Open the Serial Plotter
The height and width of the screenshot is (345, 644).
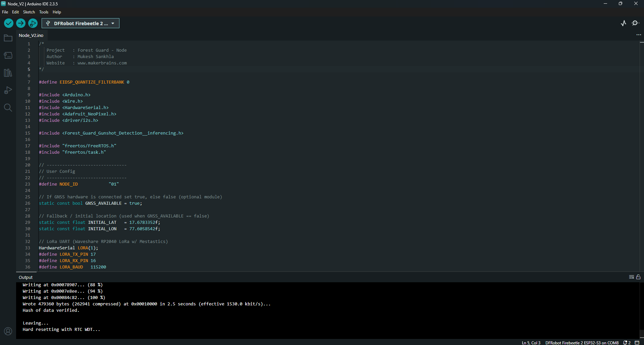624,23
